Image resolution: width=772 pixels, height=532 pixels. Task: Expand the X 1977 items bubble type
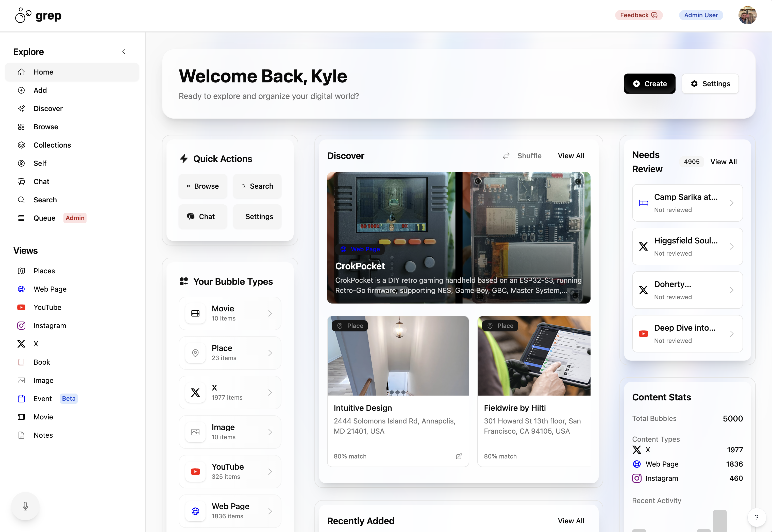click(x=230, y=392)
